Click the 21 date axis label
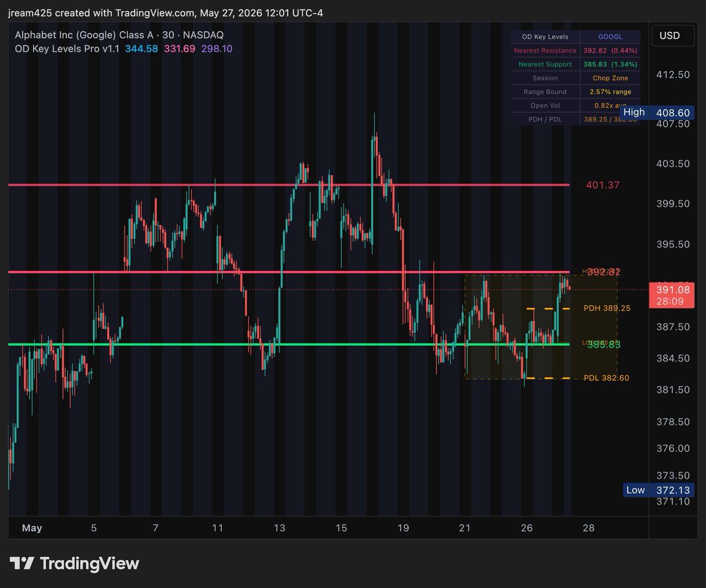This screenshot has width=706, height=588. pos(465,528)
